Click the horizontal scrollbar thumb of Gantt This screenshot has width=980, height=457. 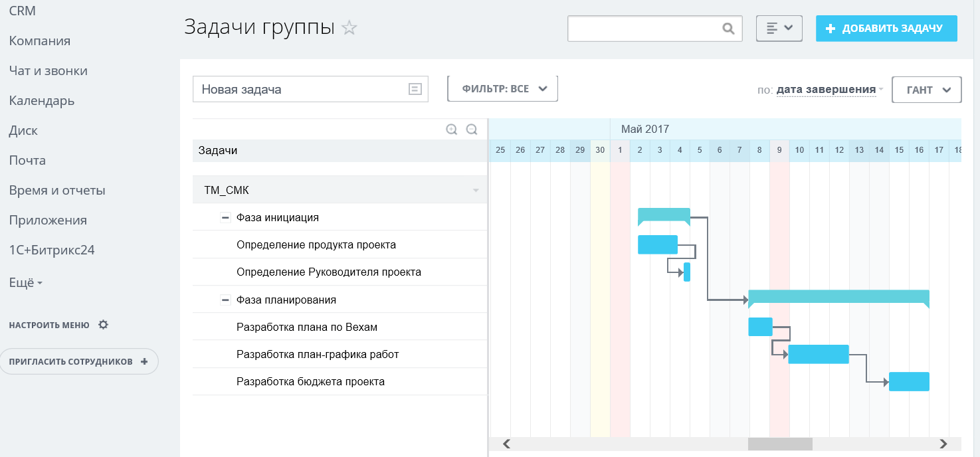tap(780, 444)
